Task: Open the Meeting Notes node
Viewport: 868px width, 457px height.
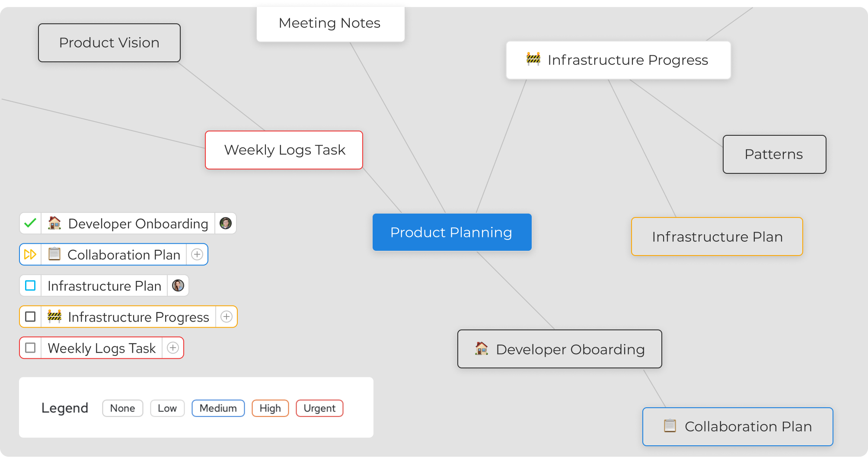Action: pos(330,23)
